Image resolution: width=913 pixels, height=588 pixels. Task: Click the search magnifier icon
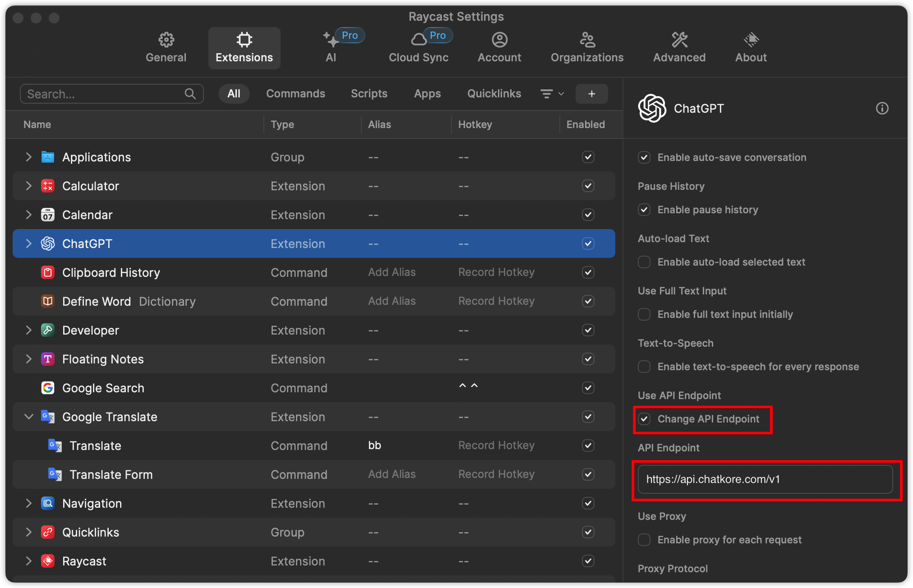pos(190,94)
